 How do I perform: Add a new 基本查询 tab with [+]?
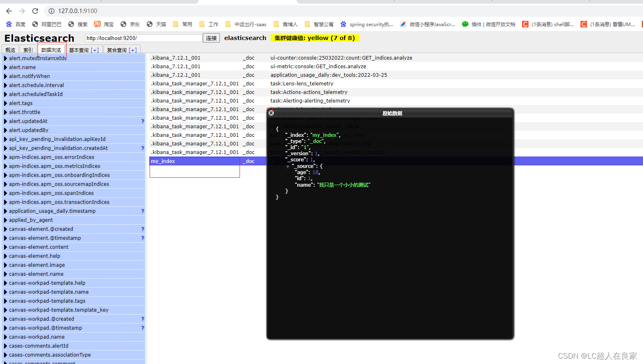click(95, 50)
